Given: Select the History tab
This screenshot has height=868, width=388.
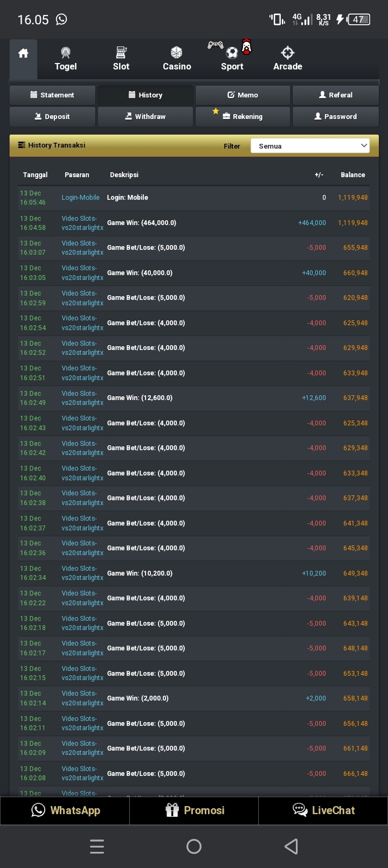Looking at the screenshot, I should [145, 95].
